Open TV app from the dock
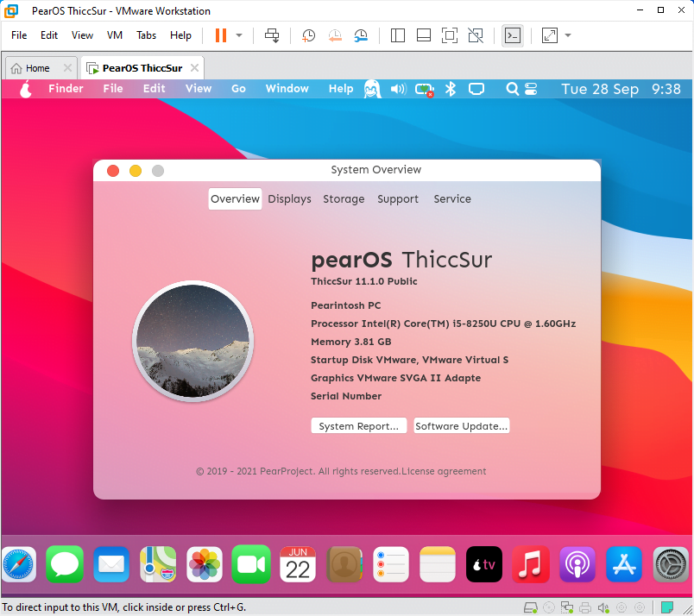 (484, 564)
